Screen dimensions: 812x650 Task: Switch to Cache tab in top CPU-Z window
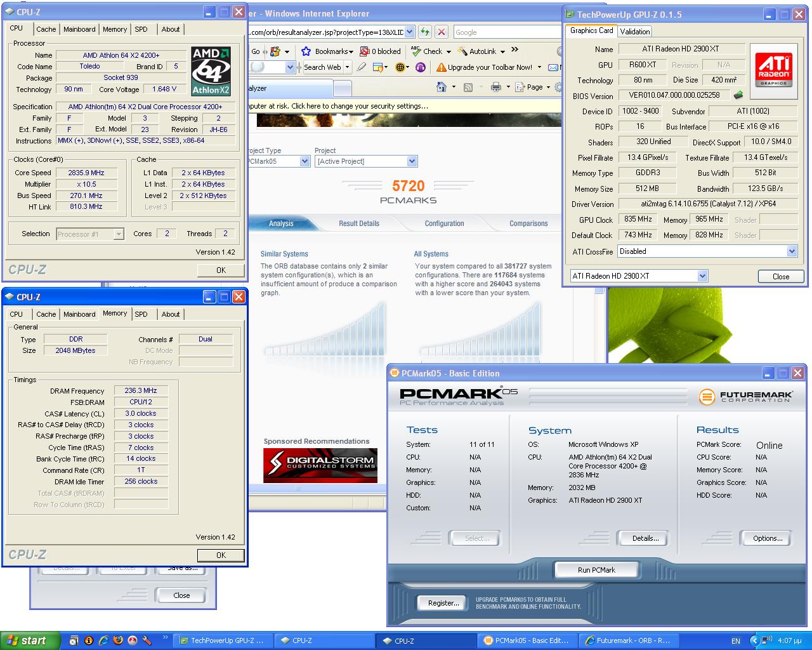(46, 29)
